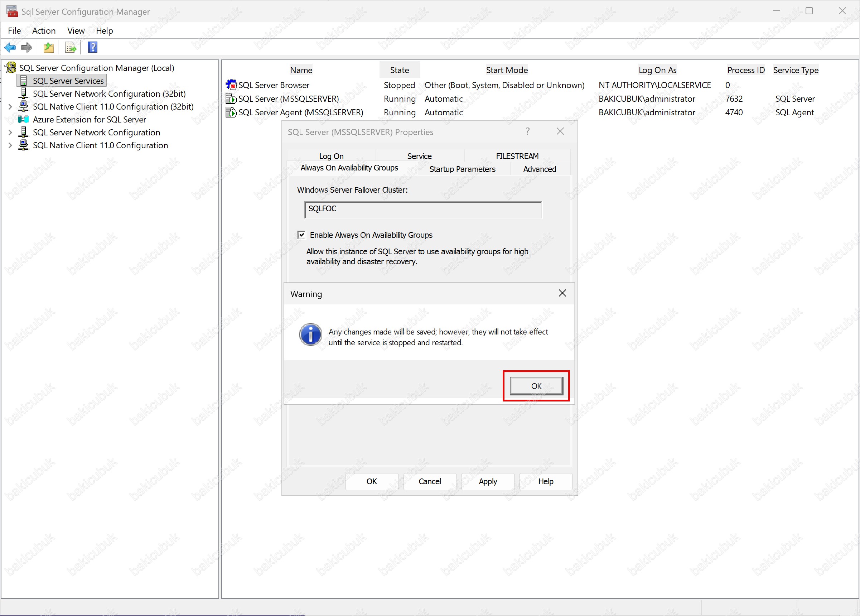Select the SQL Server Agent (MSSQLSERVER) service icon
This screenshot has width=860, height=616.
[231, 112]
